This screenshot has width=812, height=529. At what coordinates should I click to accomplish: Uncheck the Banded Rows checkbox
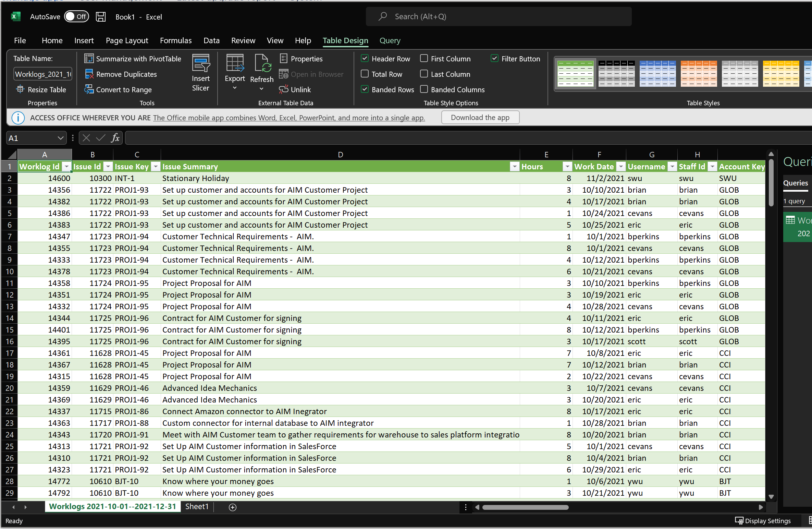pos(365,89)
